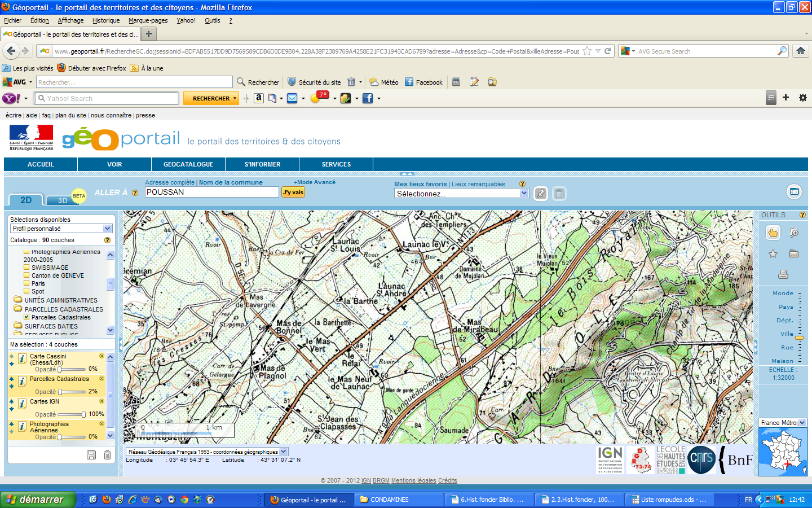Open the GEOCATALOGUE navigation tab
Image resolution: width=812 pixels, height=508 pixels.
pyautogui.click(x=188, y=164)
